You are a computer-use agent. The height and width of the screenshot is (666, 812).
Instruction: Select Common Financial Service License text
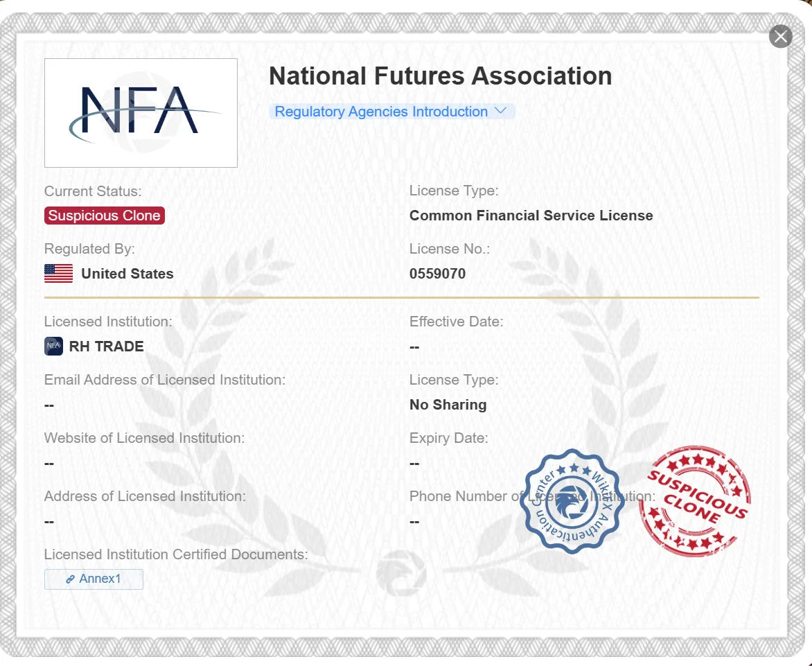[x=531, y=216]
